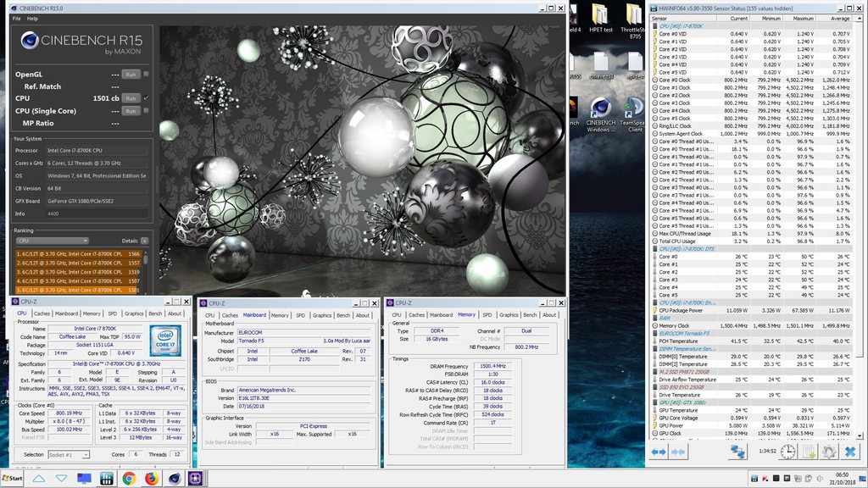Open Graphics tab in the Memory CPU-Z window
This screenshot has height=488, width=868.
point(509,315)
